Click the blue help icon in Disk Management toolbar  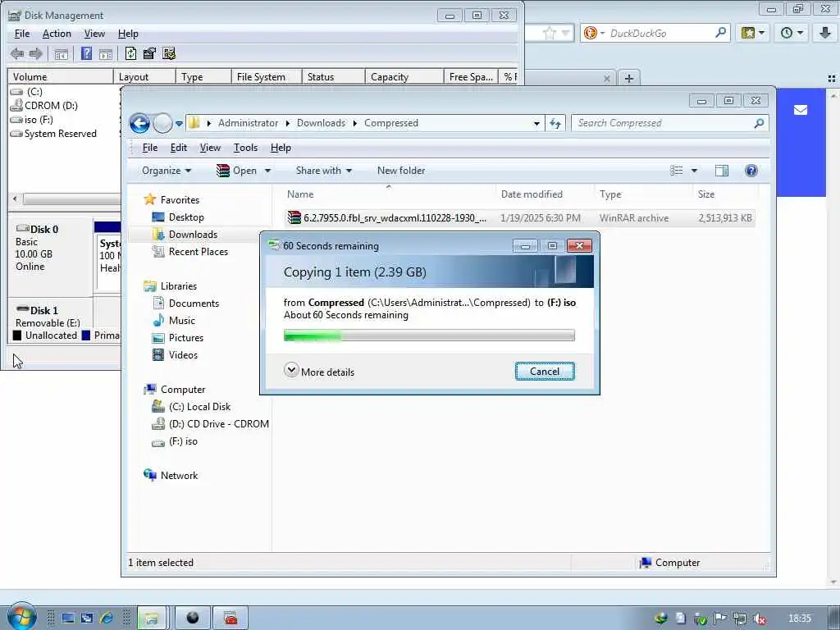pyautogui.click(x=86, y=53)
